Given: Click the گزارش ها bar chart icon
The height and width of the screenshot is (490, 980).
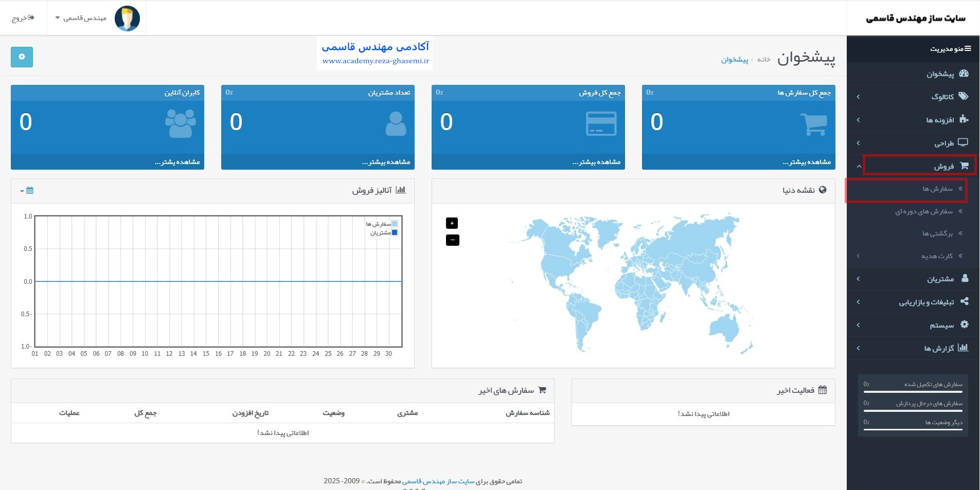Looking at the screenshot, I should click(x=964, y=348).
